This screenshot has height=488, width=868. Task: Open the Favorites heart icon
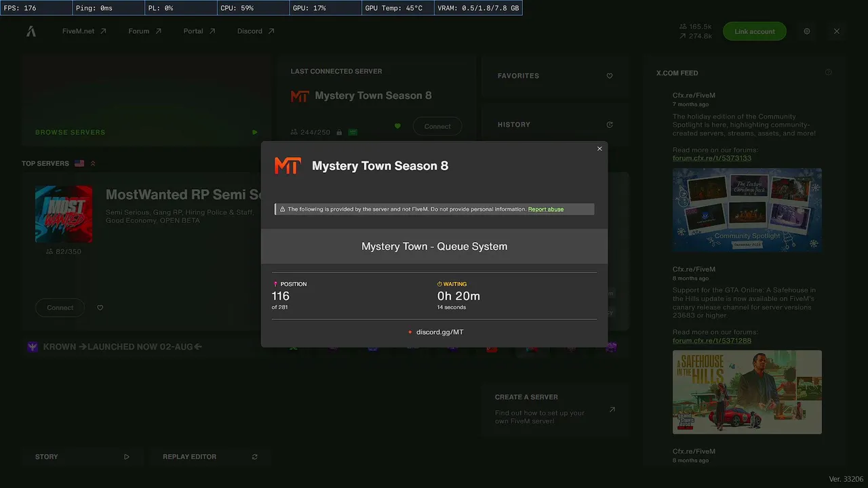pos(610,76)
